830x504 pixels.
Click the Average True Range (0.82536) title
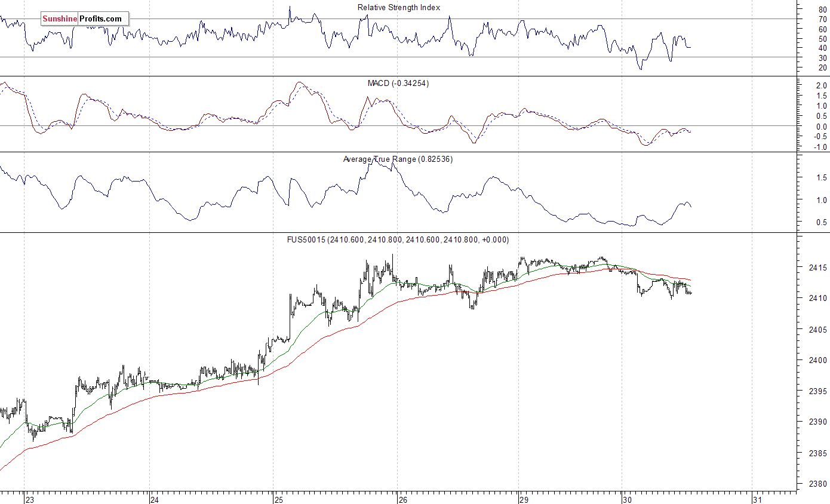pos(398,159)
